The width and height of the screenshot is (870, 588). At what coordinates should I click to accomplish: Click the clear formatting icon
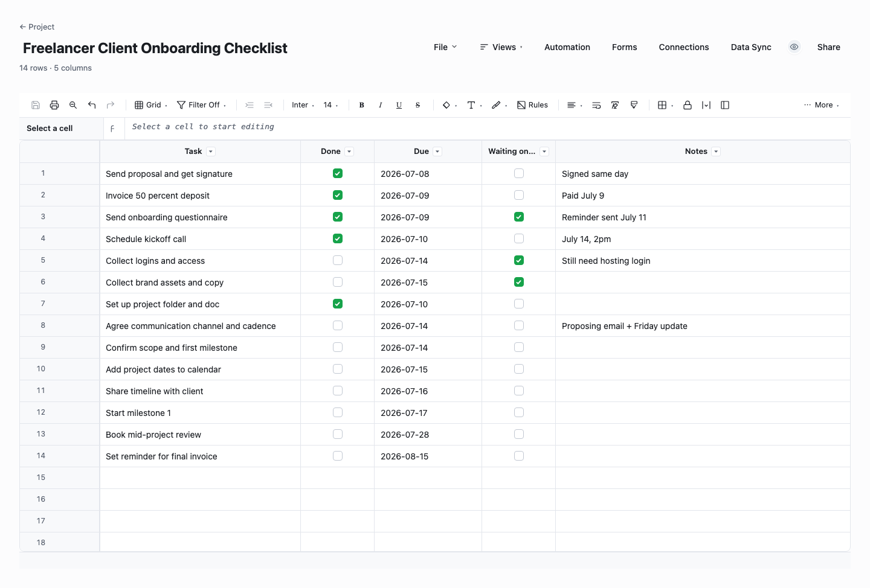tap(615, 105)
